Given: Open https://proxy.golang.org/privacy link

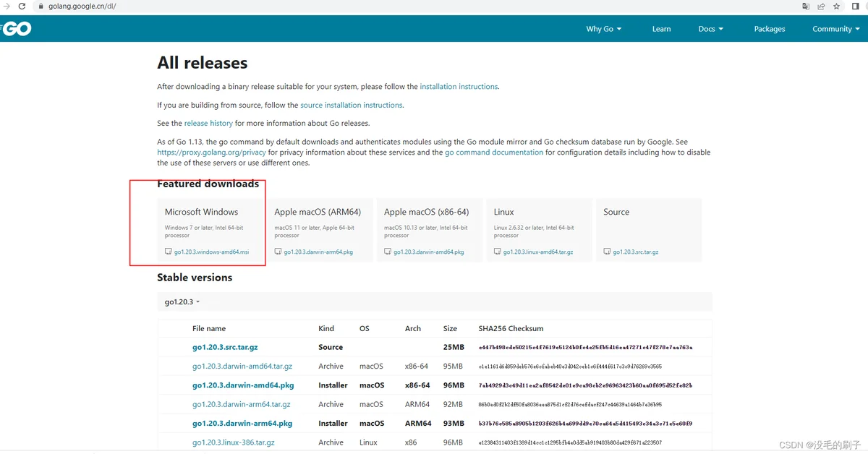Looking at the screenshot, I should (212, 153).
